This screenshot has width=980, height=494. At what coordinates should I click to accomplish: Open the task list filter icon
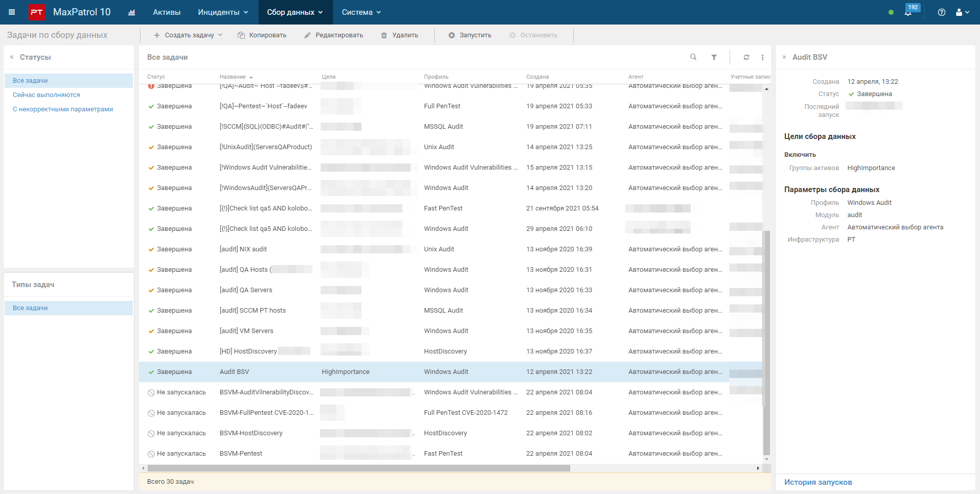(x=714, y=57)
